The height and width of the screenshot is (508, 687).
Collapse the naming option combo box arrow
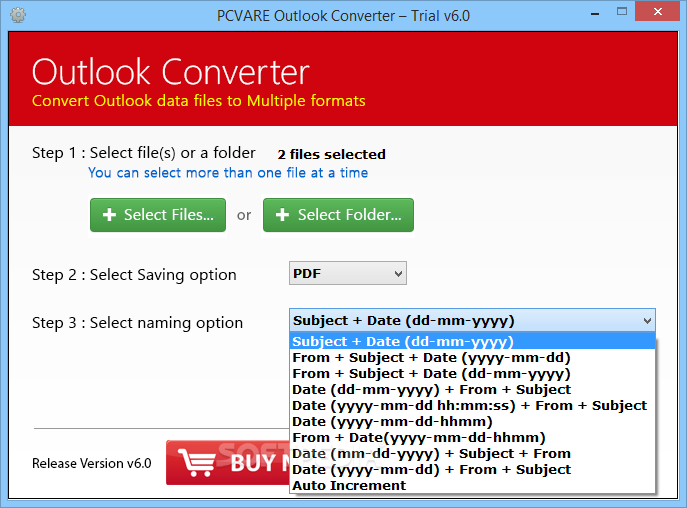tap(647, 321)
